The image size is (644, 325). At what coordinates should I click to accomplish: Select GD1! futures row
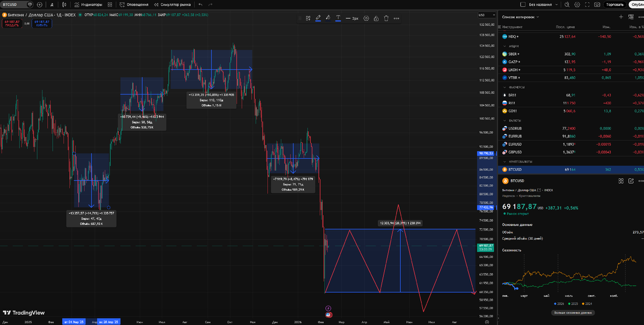(x=571, y=111)
